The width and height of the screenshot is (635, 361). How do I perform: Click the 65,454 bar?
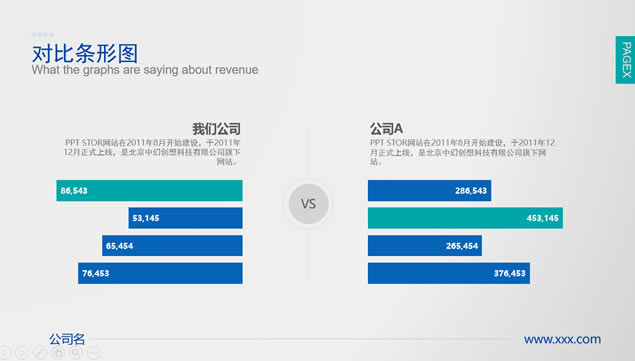point(172,246)
